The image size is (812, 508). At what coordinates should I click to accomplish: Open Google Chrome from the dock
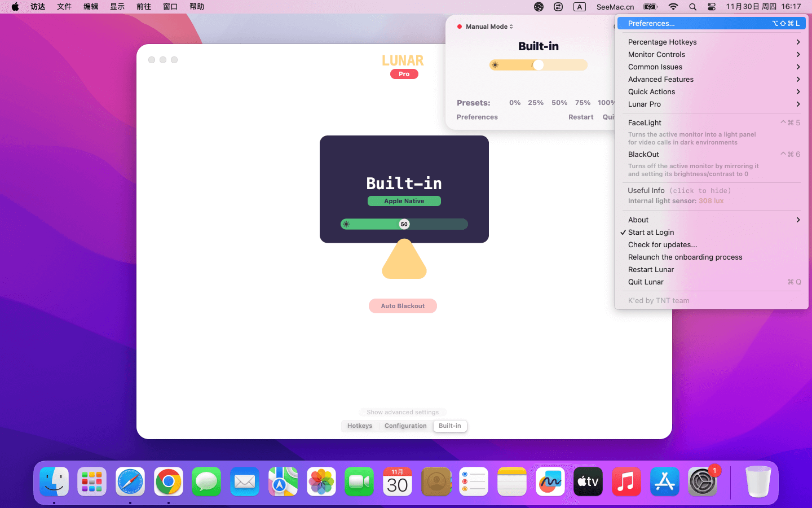point(168,481)
